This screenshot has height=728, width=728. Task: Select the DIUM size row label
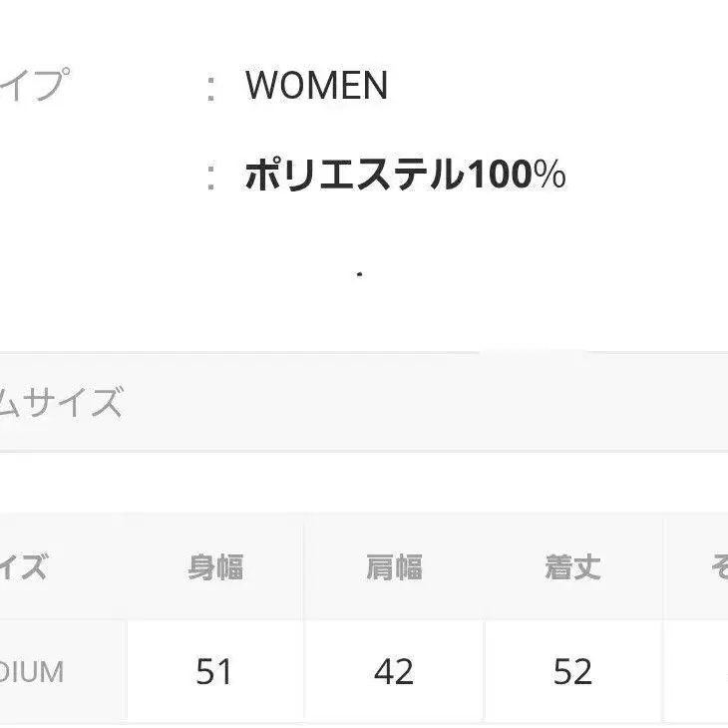click(32, 671)
